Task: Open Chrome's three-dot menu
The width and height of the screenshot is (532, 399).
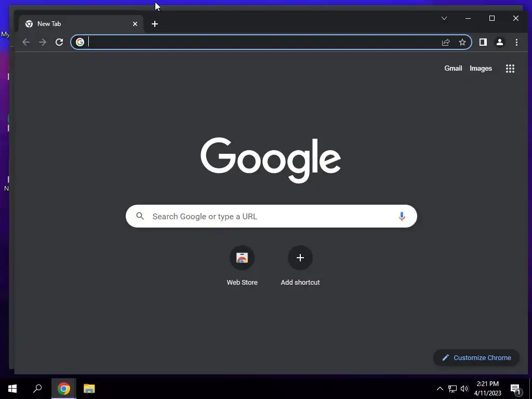Action: coord(517,42)
